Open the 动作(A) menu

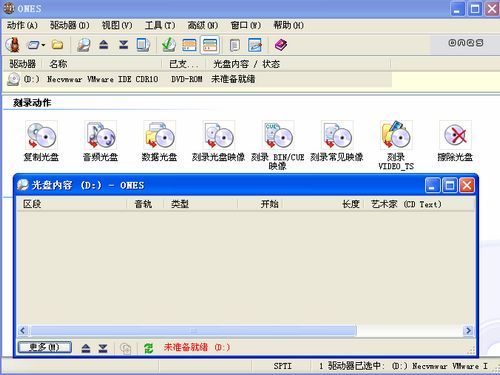coord(22,25)
